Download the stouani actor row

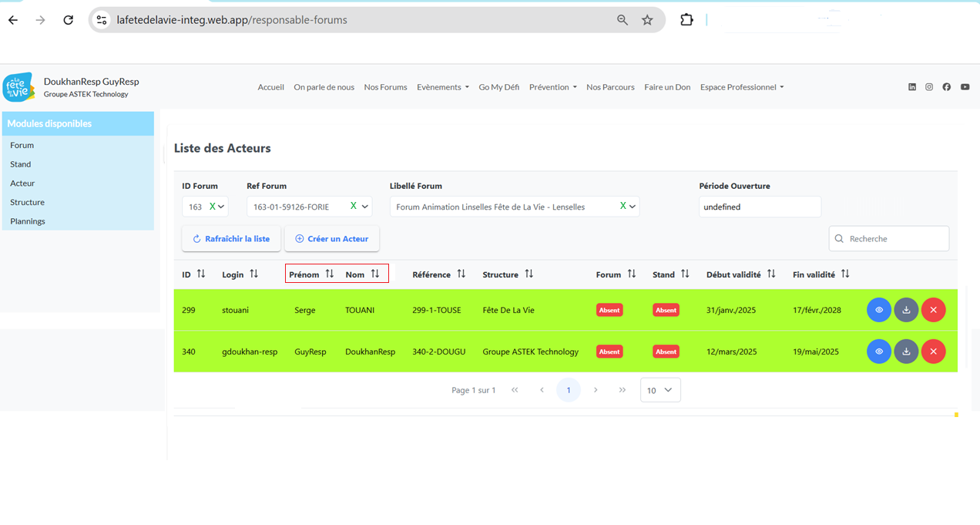[906, 310]
